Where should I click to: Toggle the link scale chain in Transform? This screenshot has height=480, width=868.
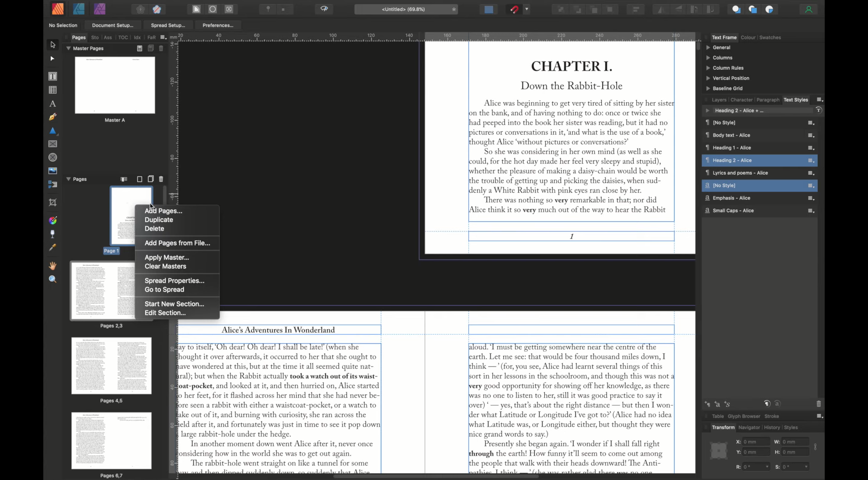pyautogui.click(x=816, y=447)
